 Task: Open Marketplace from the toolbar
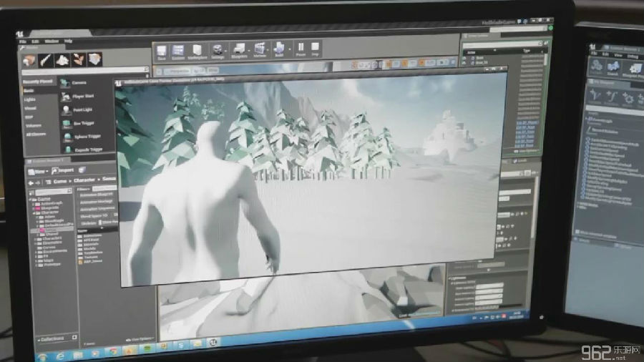[197, 52]
